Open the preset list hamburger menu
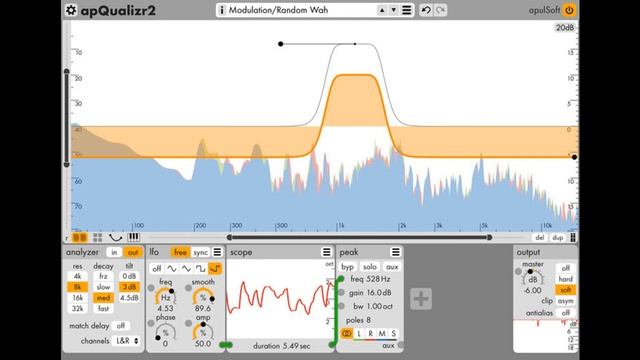640x360 pixels. click(407, 10)
